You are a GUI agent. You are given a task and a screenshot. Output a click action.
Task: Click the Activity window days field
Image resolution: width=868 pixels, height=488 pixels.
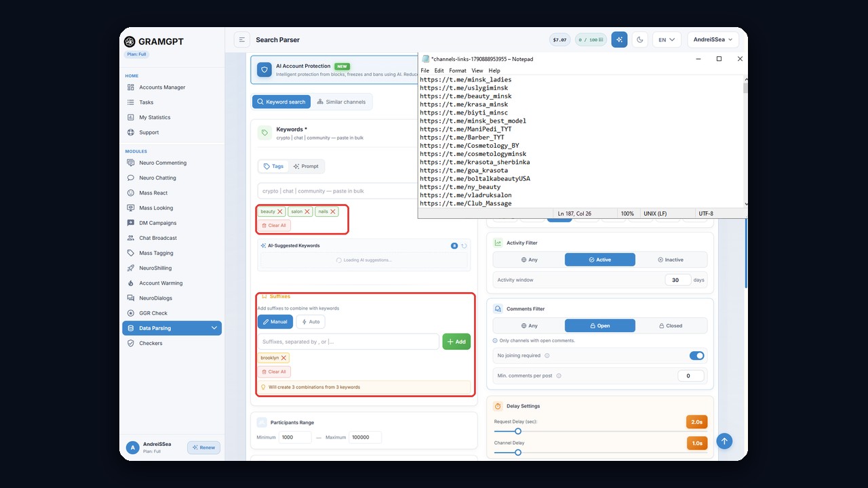(x=677, y=280)
